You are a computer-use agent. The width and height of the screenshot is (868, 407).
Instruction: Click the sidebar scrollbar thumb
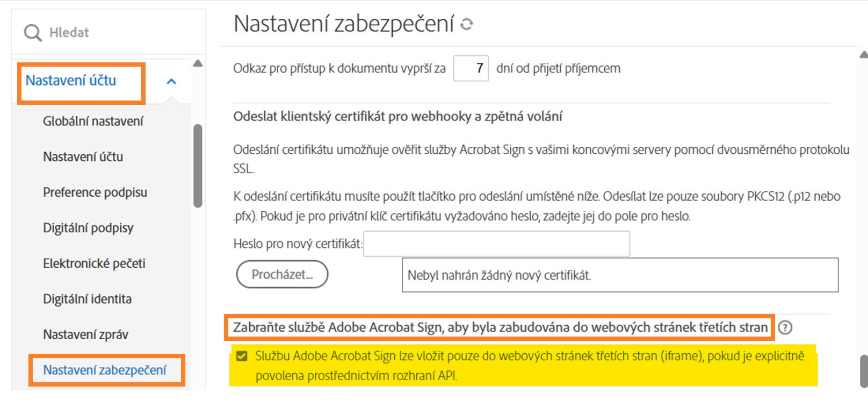(x=198, y=166)
